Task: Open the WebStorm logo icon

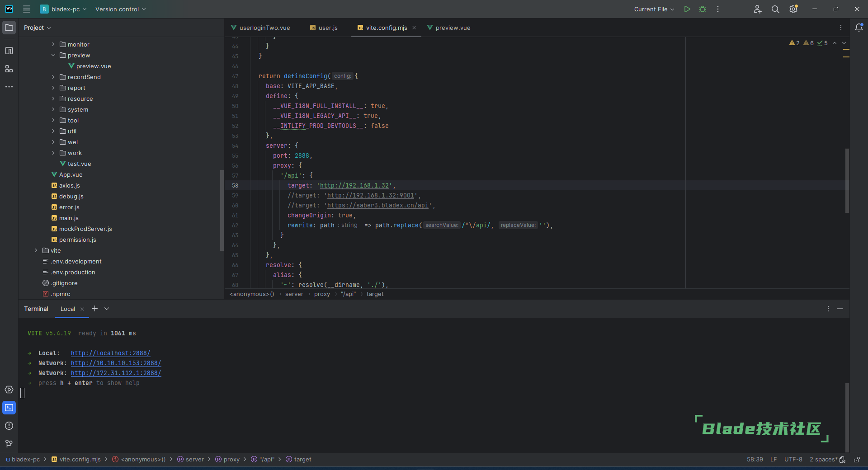Action: (x=9, y=9)
